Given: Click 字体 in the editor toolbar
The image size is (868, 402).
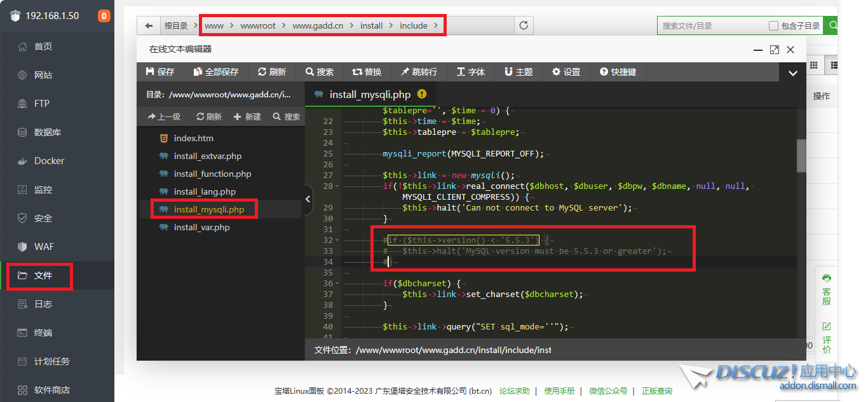Looking at the screenshot, I should coord(471,72).
